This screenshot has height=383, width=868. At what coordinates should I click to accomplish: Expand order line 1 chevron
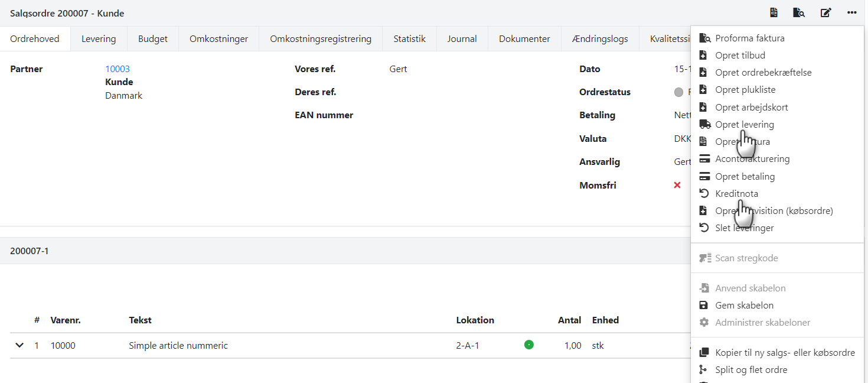point(19,345)
